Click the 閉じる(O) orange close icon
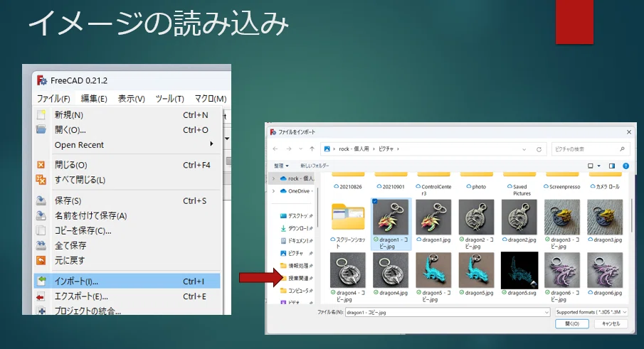This screenshot has height=349, width=644. [41, 165]
